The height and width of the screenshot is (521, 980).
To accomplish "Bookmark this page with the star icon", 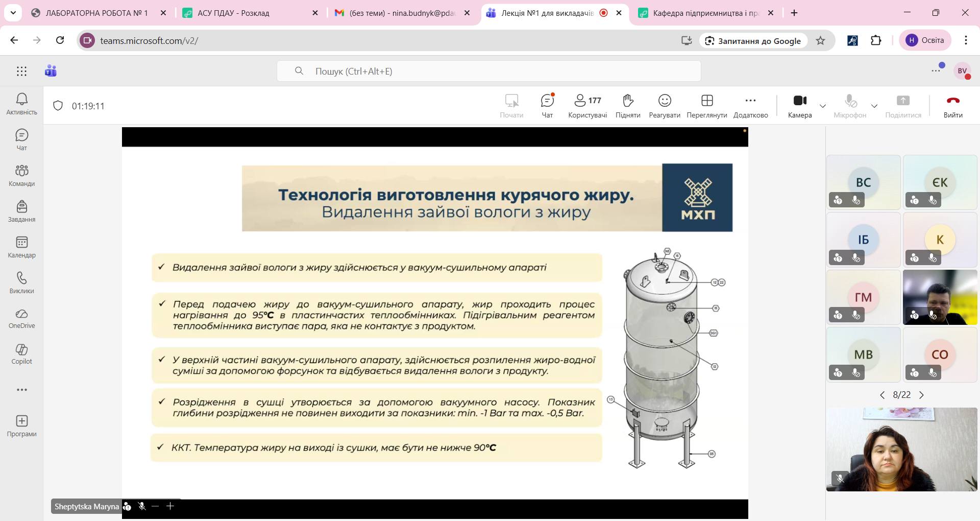I will [x=820, y=41].
